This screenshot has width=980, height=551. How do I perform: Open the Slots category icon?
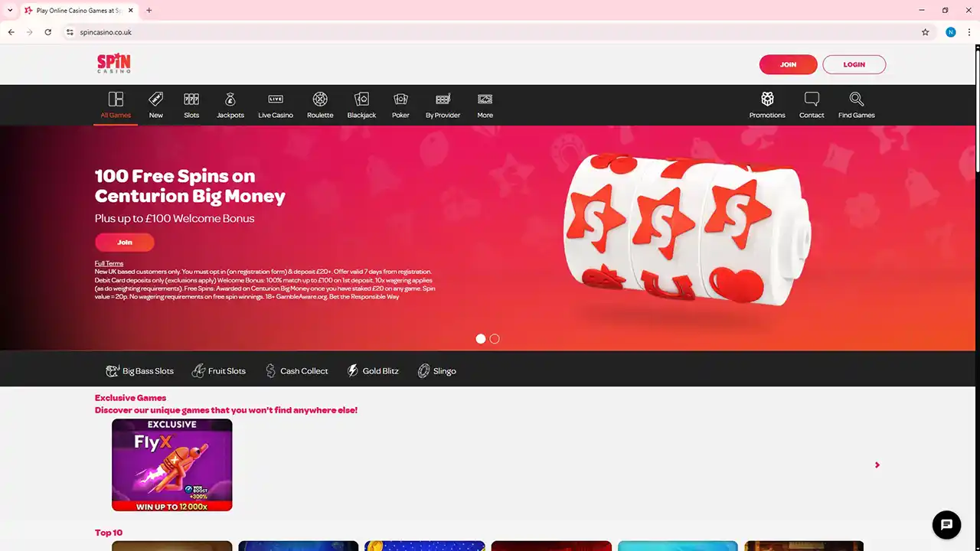pyautogui.click(x=191, y=99)
